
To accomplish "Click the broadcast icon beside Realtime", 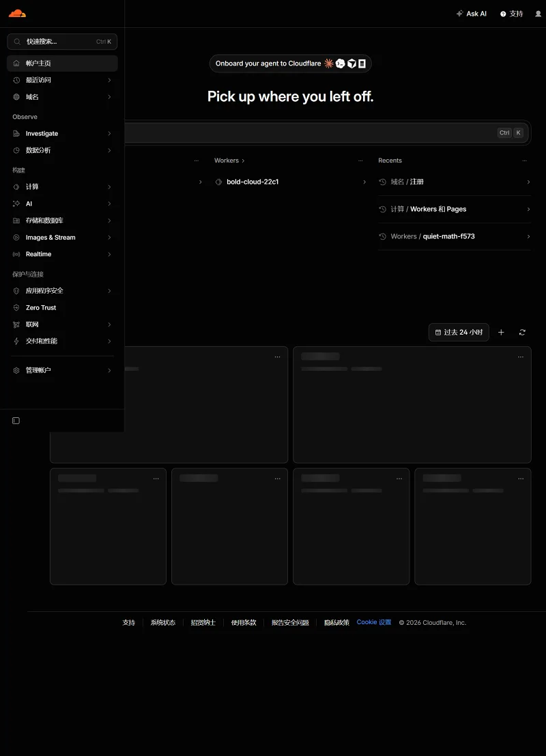I will click(16, 254).
